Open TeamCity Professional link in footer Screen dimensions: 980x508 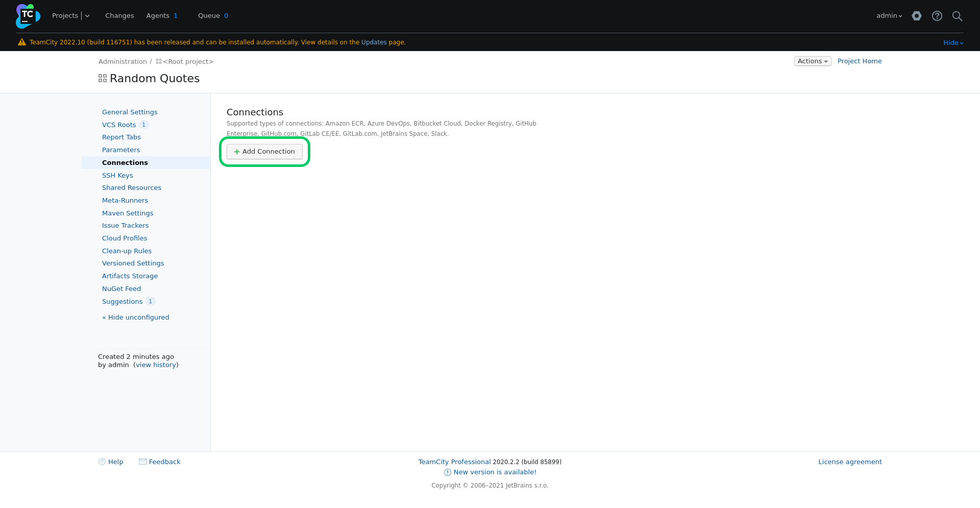click(x=455, y=462)
